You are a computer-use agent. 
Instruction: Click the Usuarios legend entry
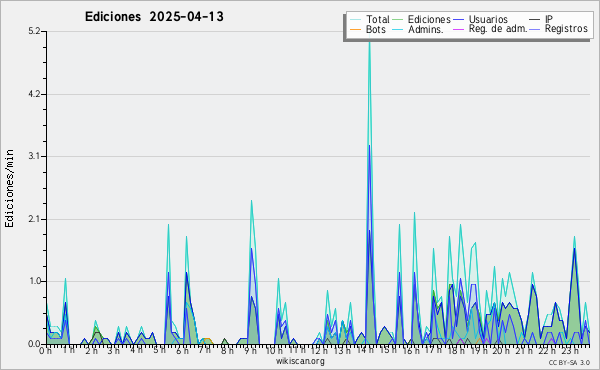(488, 19)
